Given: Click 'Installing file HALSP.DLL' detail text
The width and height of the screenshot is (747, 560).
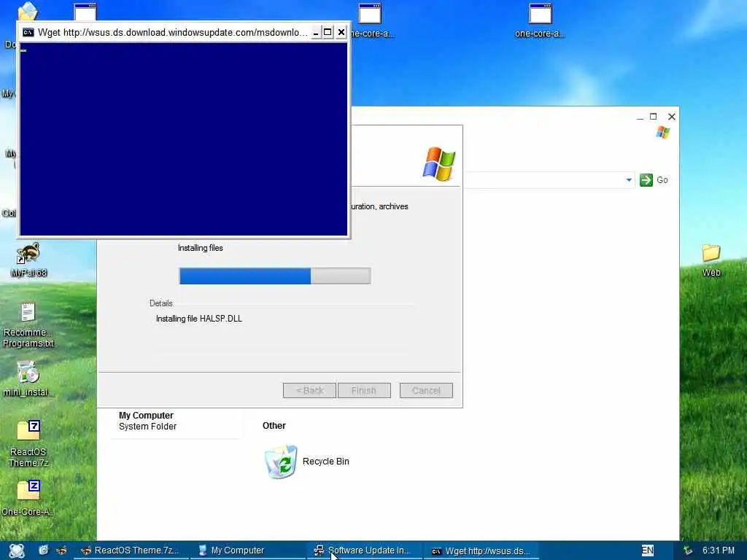Looking at the screenshot, I should click(x=199, y=319).
